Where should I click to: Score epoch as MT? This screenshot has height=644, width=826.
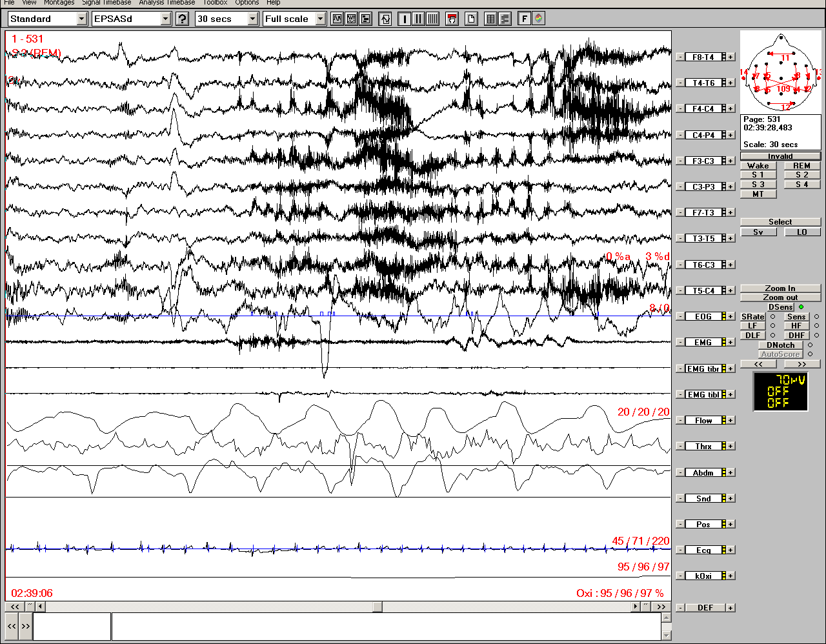pos(758,194)
